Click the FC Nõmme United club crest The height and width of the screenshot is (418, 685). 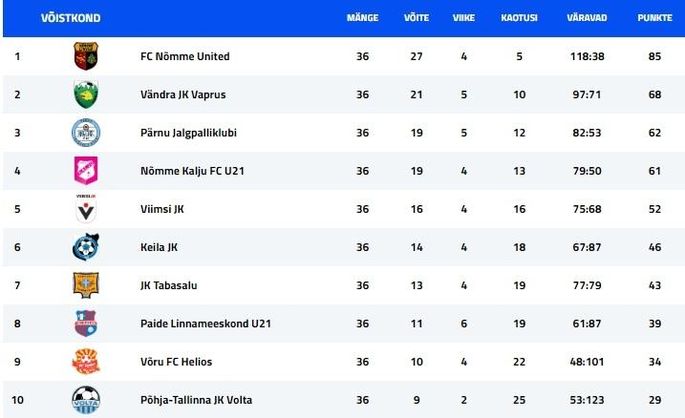(86, 56)
